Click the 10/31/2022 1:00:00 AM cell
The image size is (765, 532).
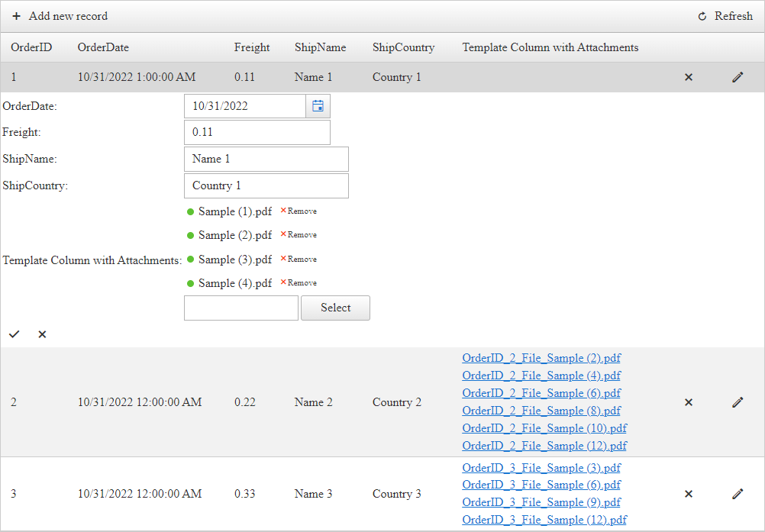[137, 77]
